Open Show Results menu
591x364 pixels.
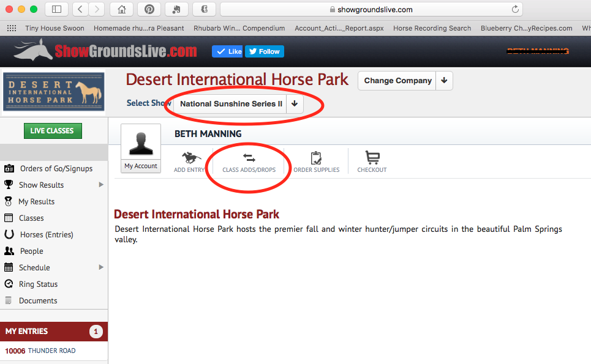point(41,185)
